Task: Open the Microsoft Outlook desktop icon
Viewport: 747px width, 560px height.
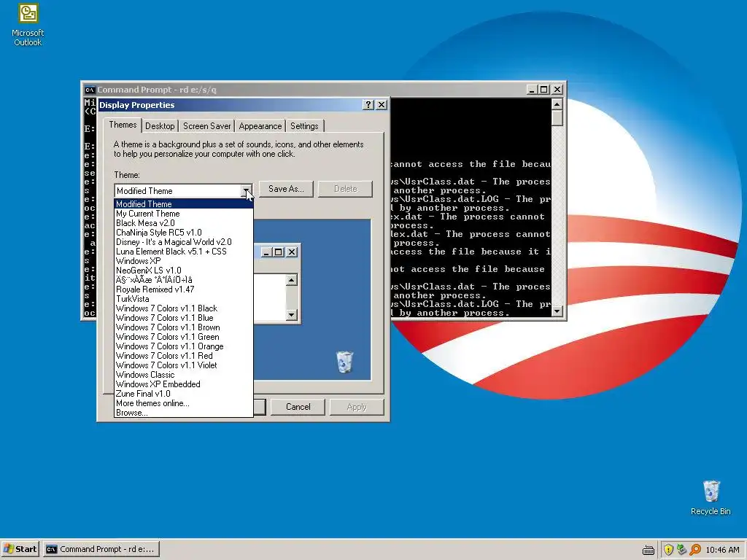Action: coord(28,25)
